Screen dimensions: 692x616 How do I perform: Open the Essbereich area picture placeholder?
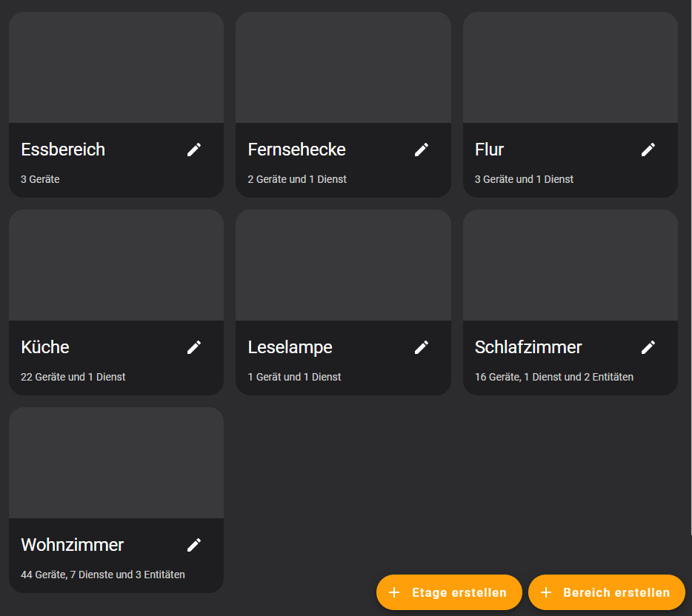click(116, 67)
